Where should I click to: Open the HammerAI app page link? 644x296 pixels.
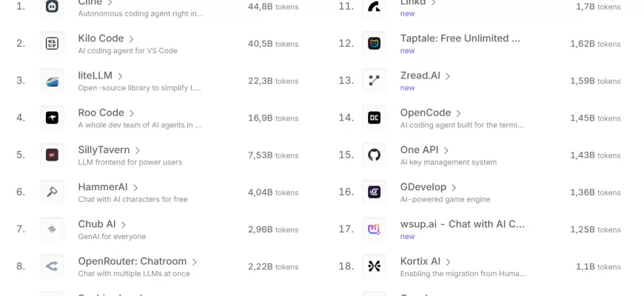pyautogui.click(x=103, y=187)
